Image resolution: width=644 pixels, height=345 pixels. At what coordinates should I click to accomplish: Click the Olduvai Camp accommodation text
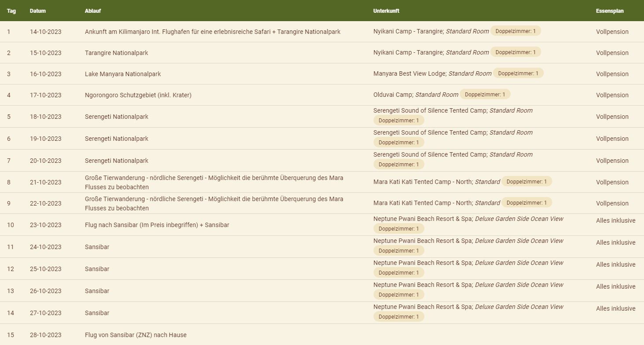click(x=393, y=95)
